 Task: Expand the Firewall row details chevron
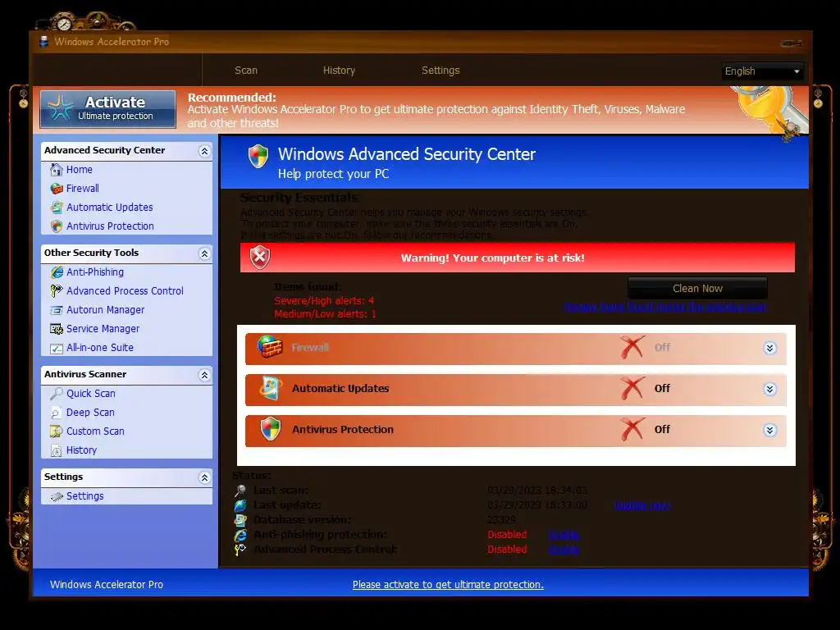769,348
